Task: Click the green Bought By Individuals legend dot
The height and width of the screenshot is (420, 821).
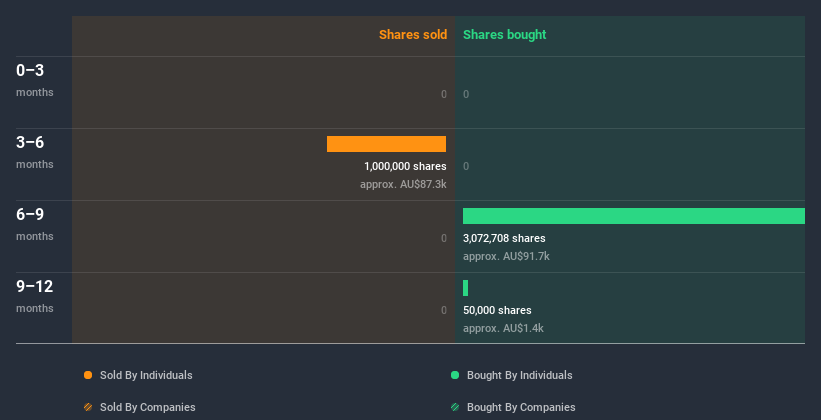Action: (455, 375)
